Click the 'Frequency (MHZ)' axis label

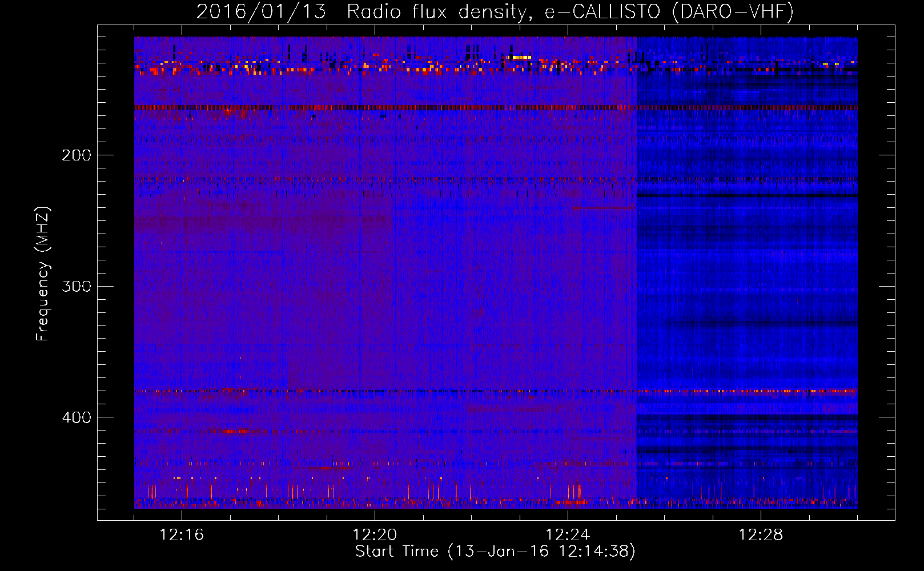pos(43,274)
